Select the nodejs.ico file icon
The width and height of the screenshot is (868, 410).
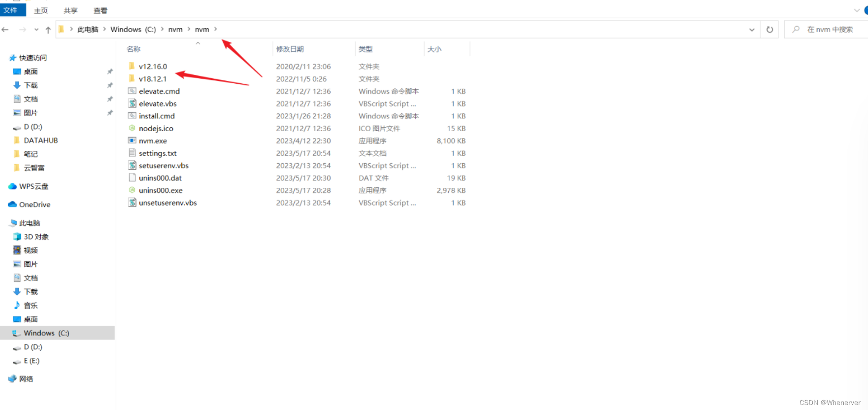click(132, 128)
